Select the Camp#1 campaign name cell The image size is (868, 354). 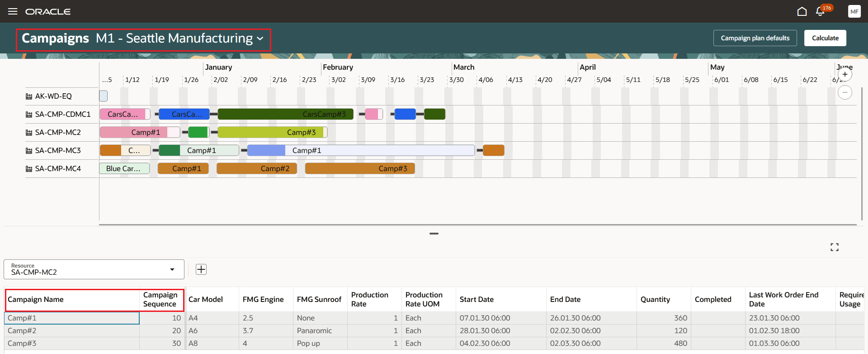click(x=72, y=318)
